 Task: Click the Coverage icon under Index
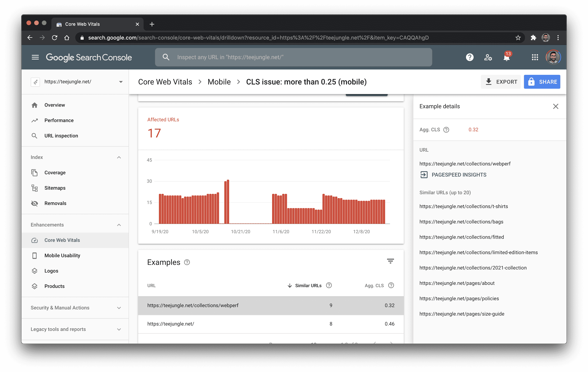click(34, 172)
